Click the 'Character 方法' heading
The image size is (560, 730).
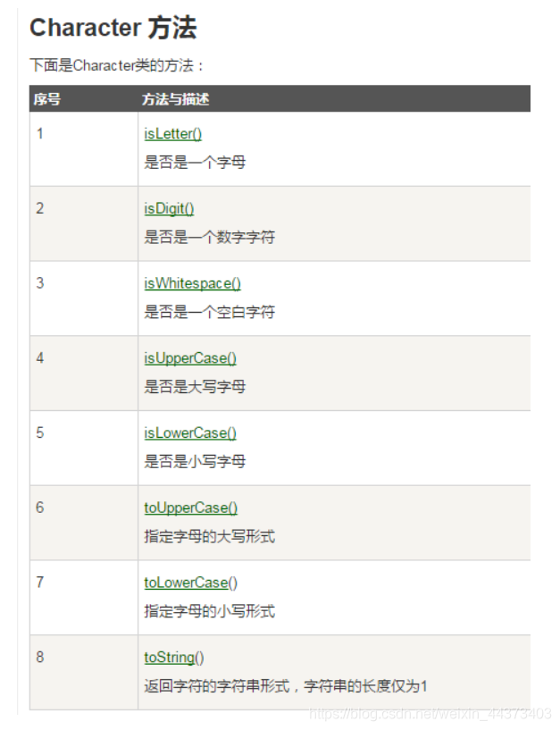tap(113, 28)
